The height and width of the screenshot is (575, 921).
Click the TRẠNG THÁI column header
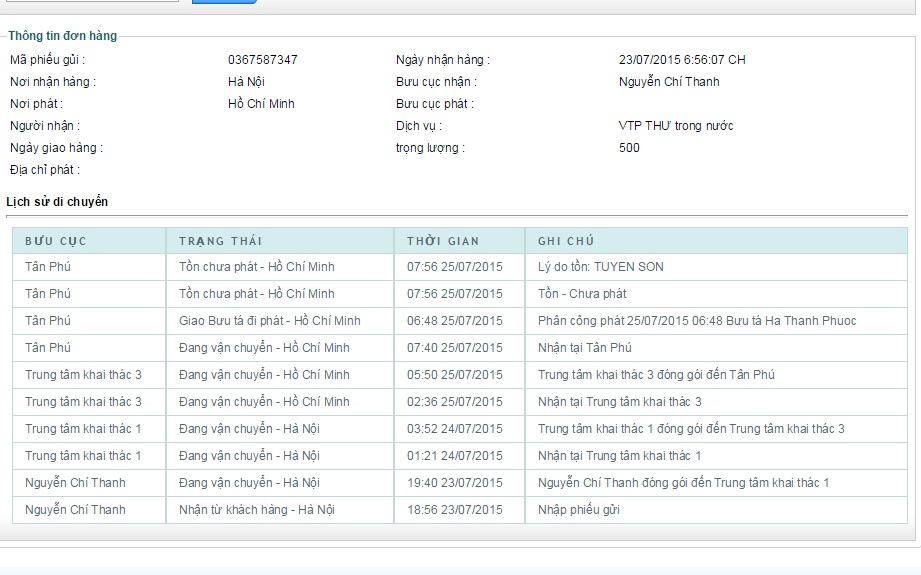220,241
